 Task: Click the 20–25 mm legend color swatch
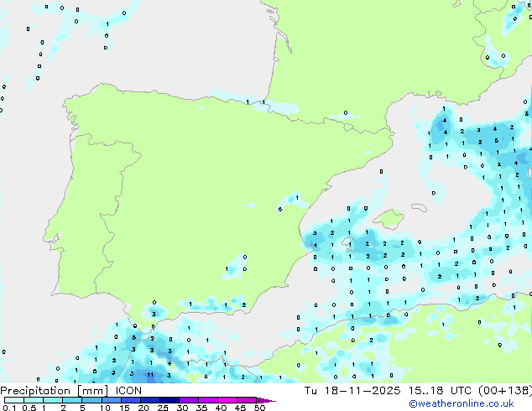pos(149,400)
